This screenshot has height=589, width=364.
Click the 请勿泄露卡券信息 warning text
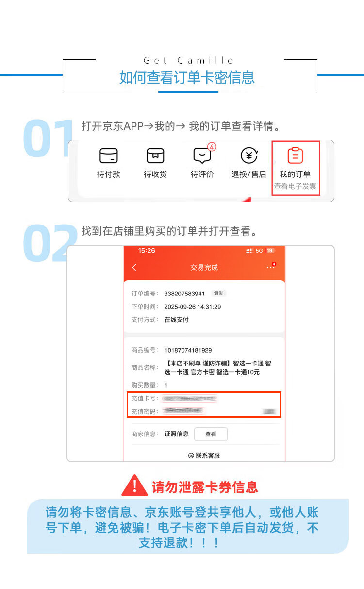point(205,487)
